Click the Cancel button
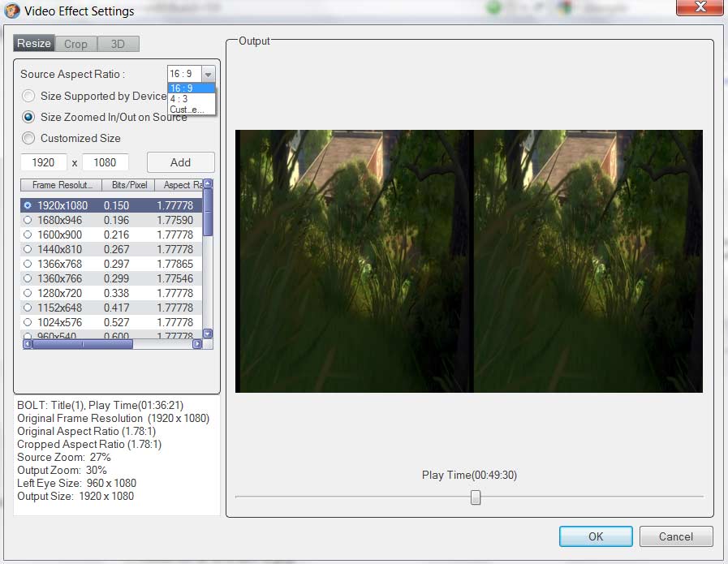728x564 pixels. 676,536
